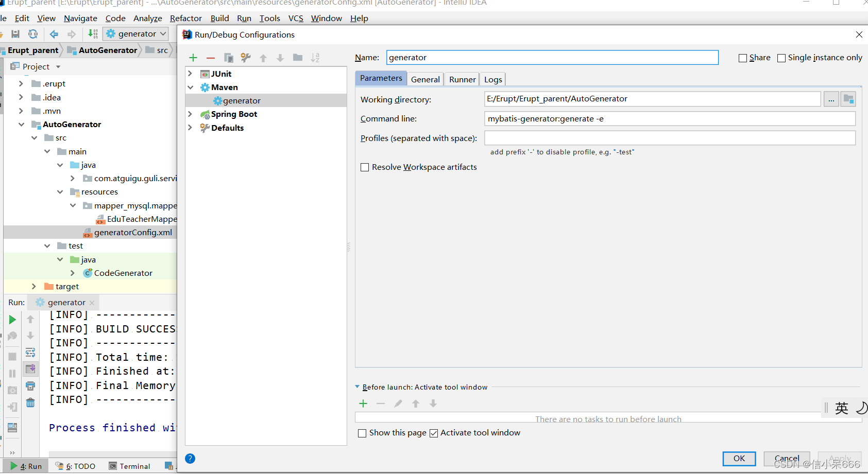868x474 pixels.
Task: Sort configurations alphabetically
Action: (x=315, y=58)
